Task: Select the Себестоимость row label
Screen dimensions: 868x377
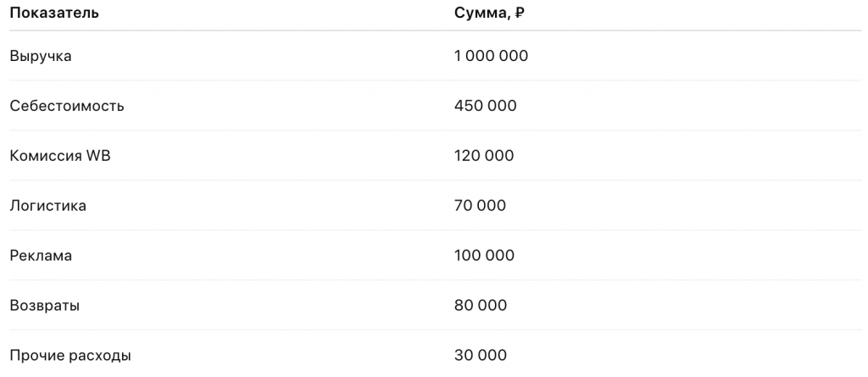Action: pos(67,106)
